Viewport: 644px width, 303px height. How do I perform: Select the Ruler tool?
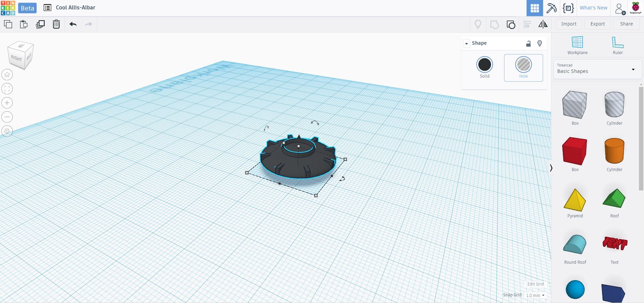[618, 45]
